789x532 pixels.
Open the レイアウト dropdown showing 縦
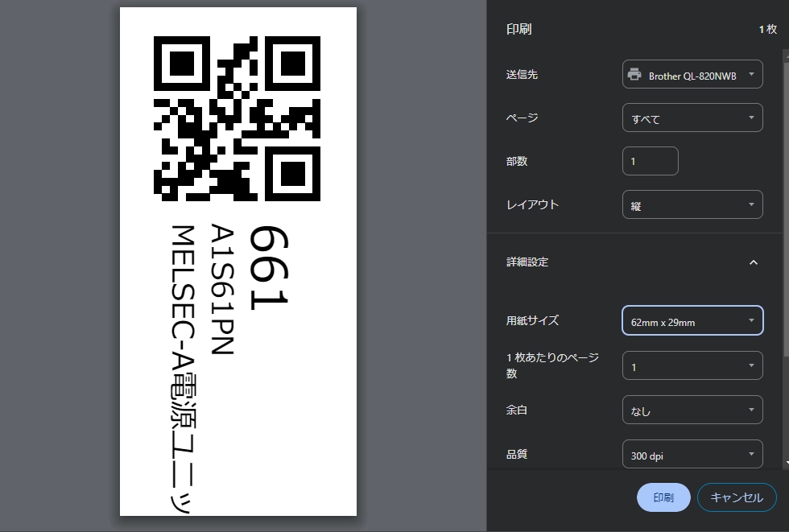pos(692,204)
